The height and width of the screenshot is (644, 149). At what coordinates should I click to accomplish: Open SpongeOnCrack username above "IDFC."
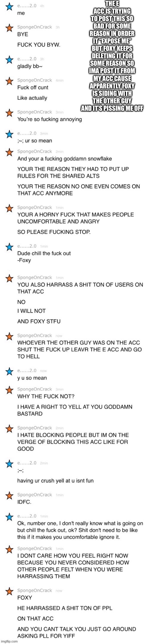(35, 495)
